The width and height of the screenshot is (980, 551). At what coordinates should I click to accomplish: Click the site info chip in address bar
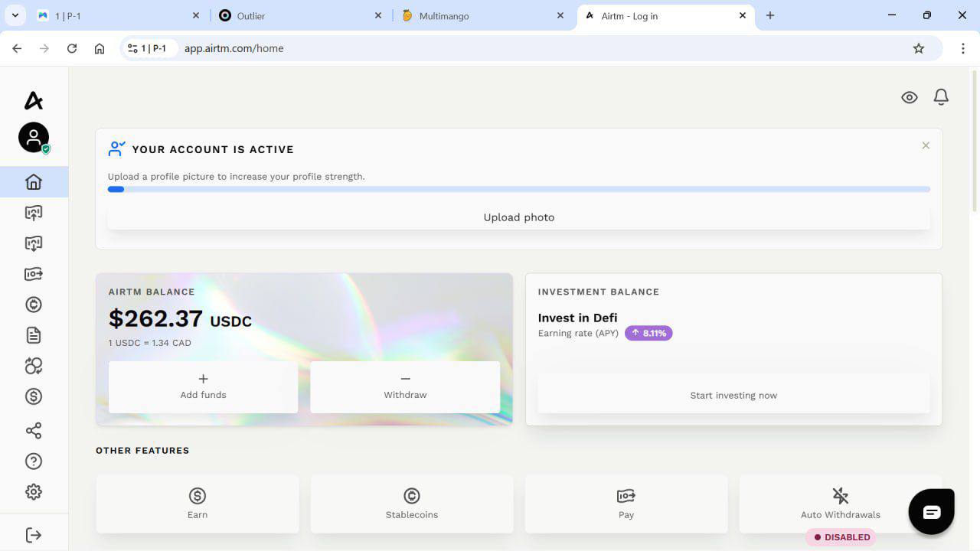(x=149, y=48)
